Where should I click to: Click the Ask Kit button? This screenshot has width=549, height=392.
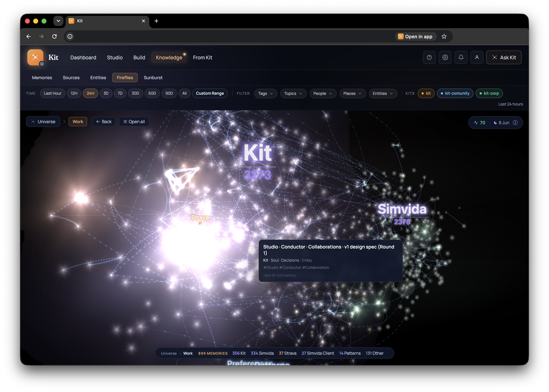(504, 58)
